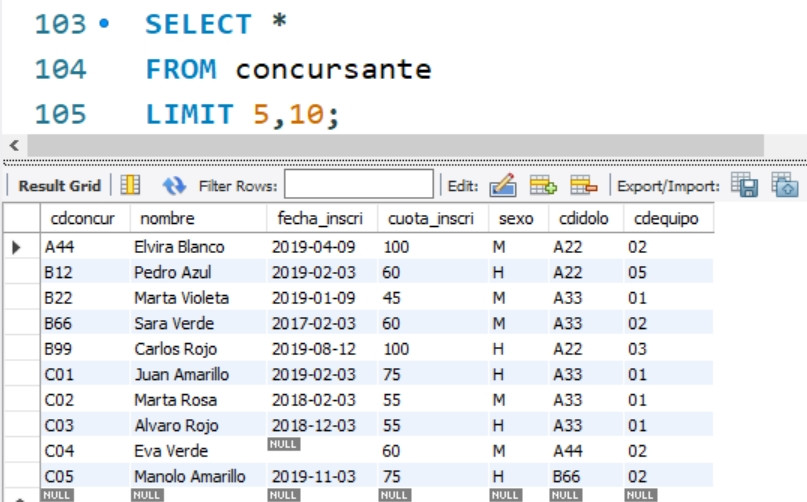Screen dimensions: 807x502
Task: Click the Juan Amarillo name cell
Action: point(198,374)
